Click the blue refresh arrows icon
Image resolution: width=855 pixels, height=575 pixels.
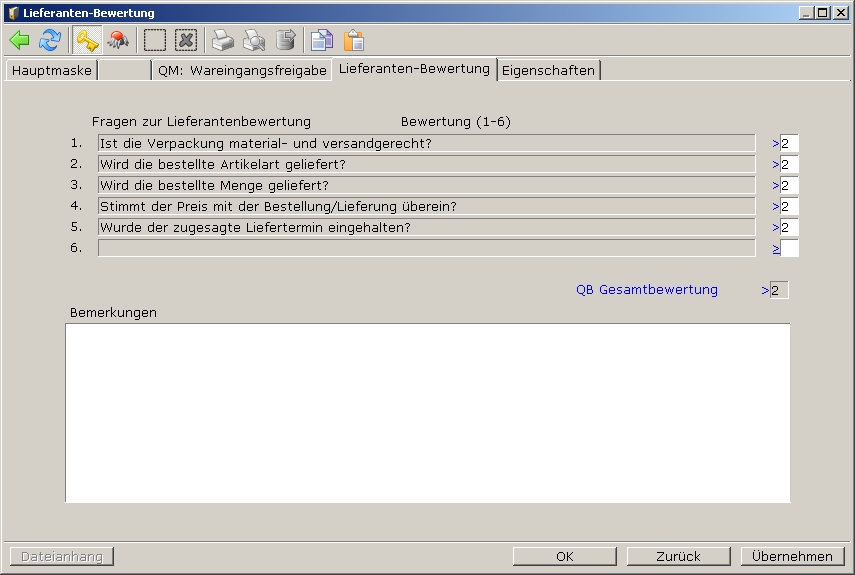50,40
